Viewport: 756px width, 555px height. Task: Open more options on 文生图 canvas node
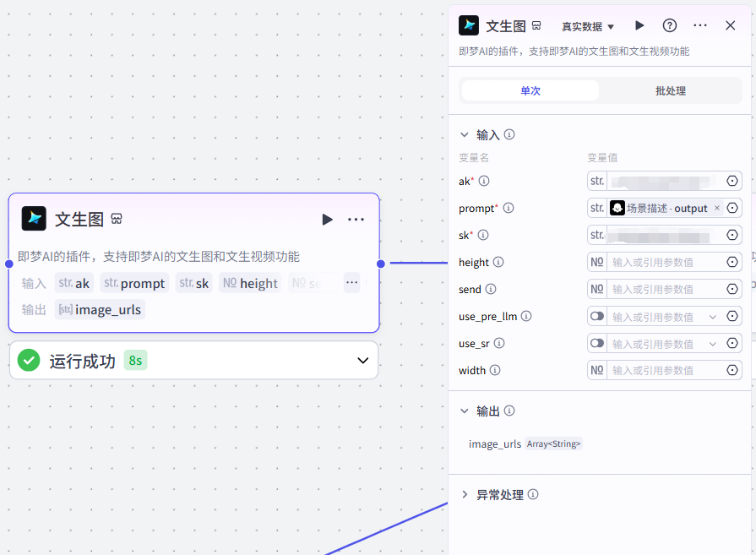click(356, 220)
